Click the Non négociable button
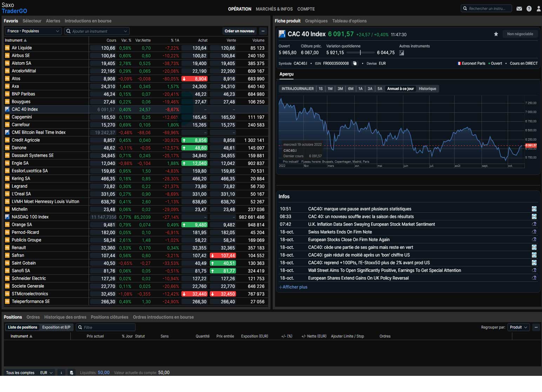This screenshot has width=542, height=392. [520, 34]
